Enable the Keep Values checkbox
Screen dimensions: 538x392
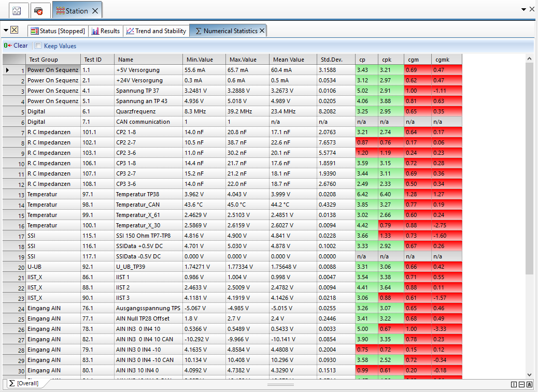point(38,46)
